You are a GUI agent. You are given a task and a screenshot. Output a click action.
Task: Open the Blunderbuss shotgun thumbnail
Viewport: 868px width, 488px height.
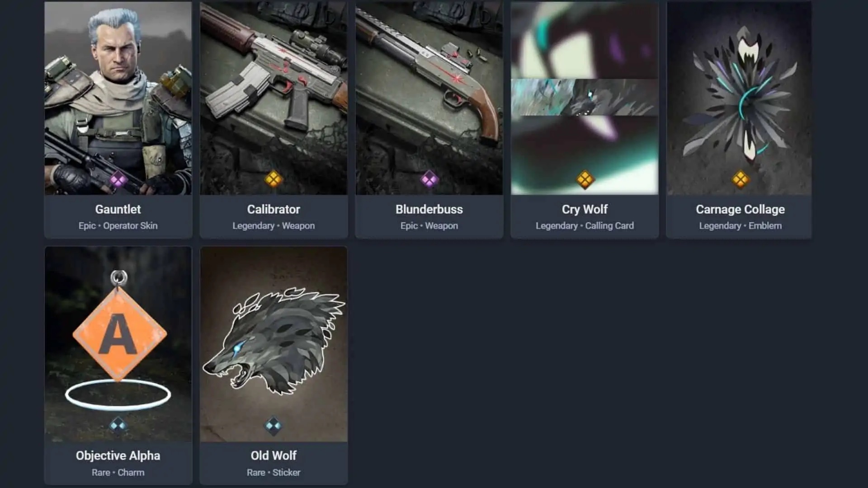[429, 98]
